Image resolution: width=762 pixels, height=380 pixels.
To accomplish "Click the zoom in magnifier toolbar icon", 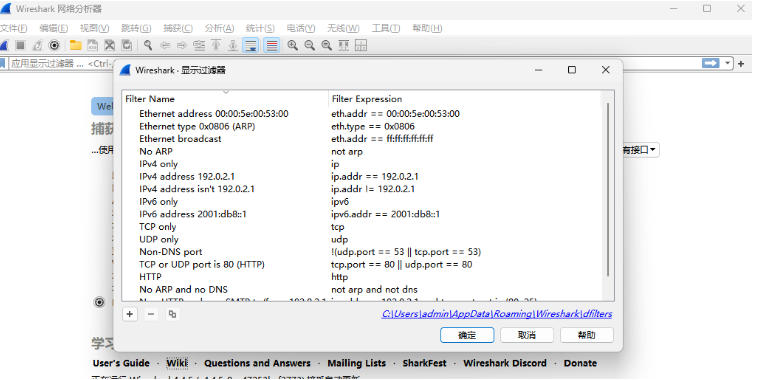I will [292, 46].
